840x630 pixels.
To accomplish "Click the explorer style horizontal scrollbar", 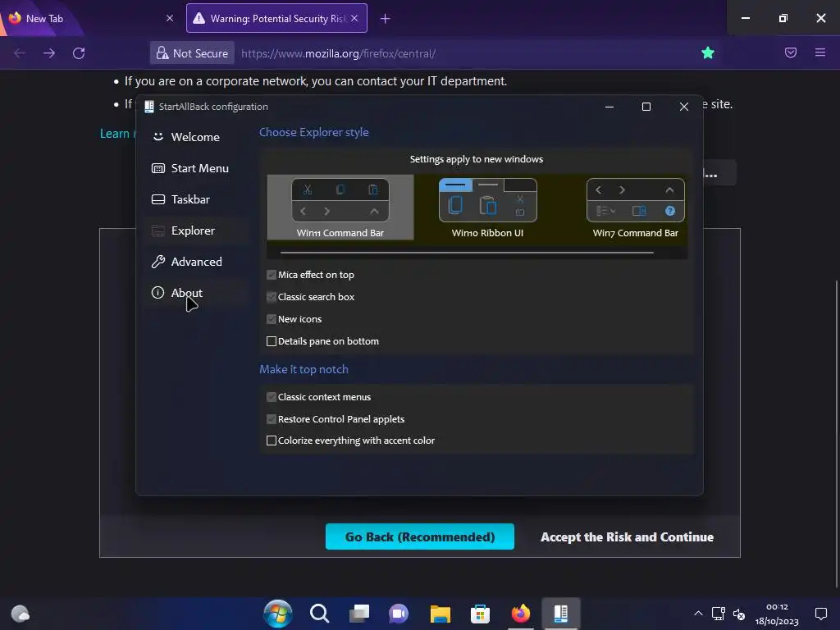I will [x=467, y=253].
